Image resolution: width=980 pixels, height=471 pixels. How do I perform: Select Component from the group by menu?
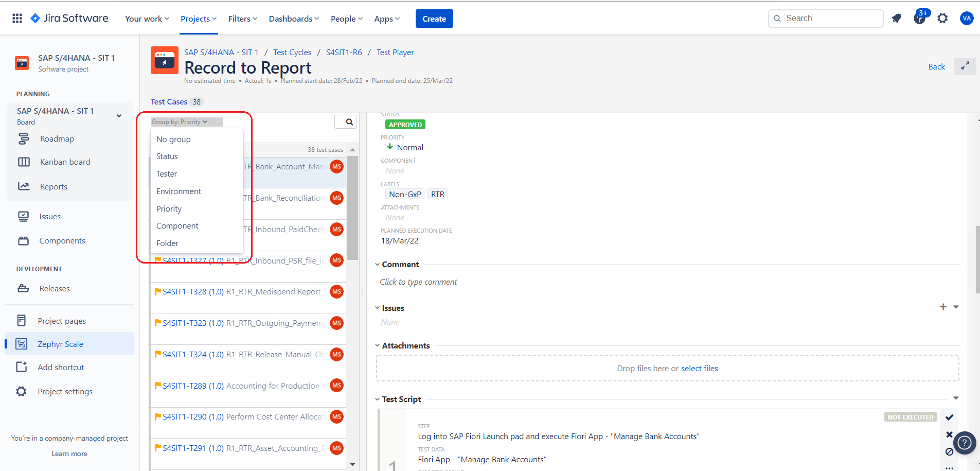(x=177, y=225)
